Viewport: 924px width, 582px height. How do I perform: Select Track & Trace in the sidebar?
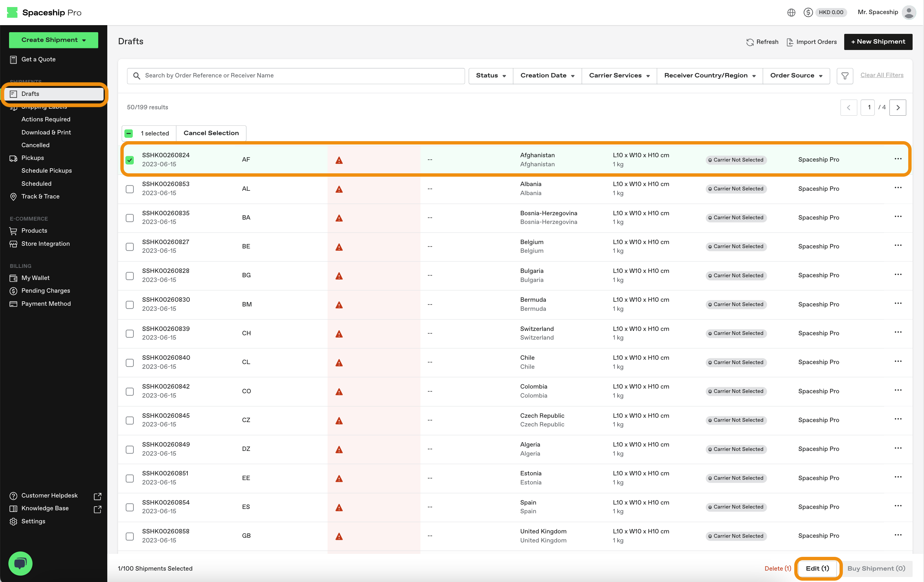tap(40, 196)
